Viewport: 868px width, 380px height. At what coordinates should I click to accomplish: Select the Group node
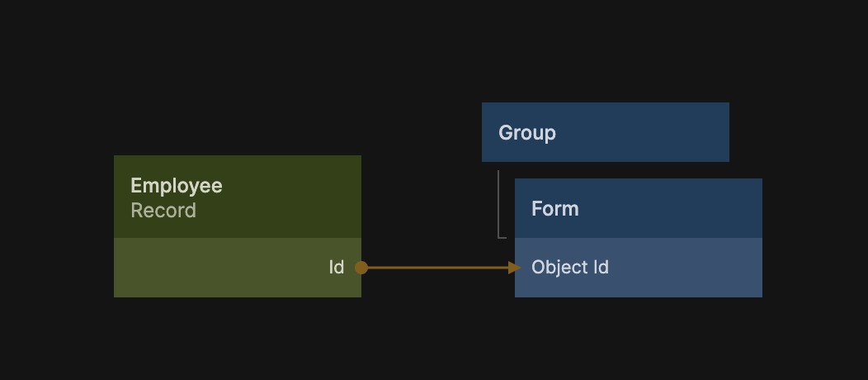(605, 132)
